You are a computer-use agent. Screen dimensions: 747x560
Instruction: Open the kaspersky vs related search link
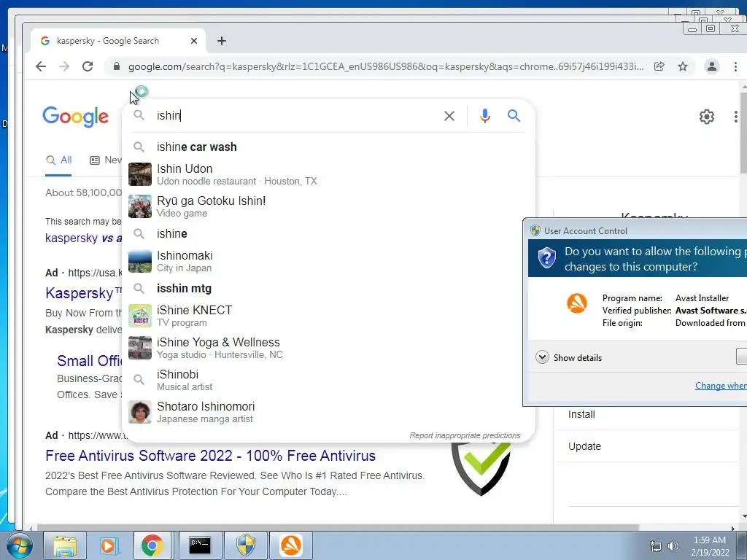[x=83, y=238]
